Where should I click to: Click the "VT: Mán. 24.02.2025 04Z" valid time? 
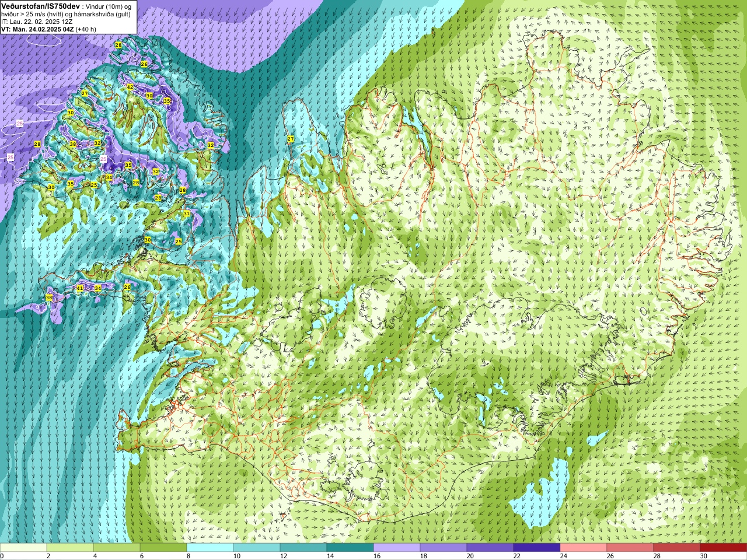click(x=37, y=29)
